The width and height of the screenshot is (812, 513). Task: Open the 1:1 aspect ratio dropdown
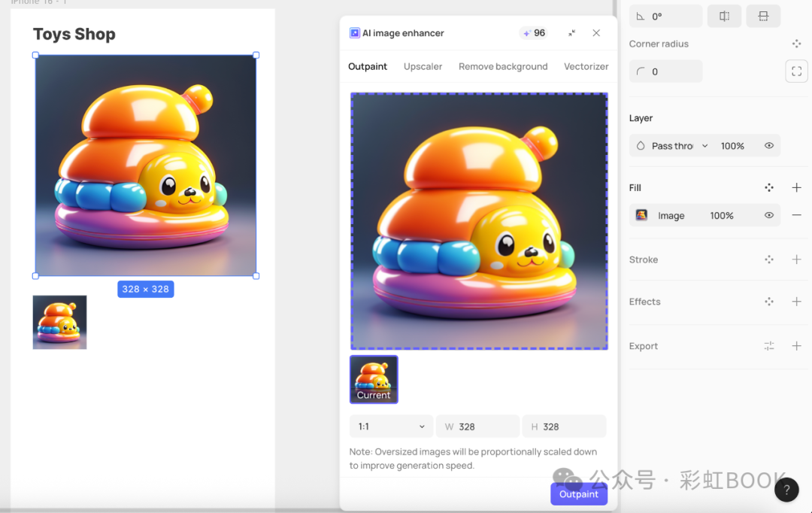coord(391,426)
